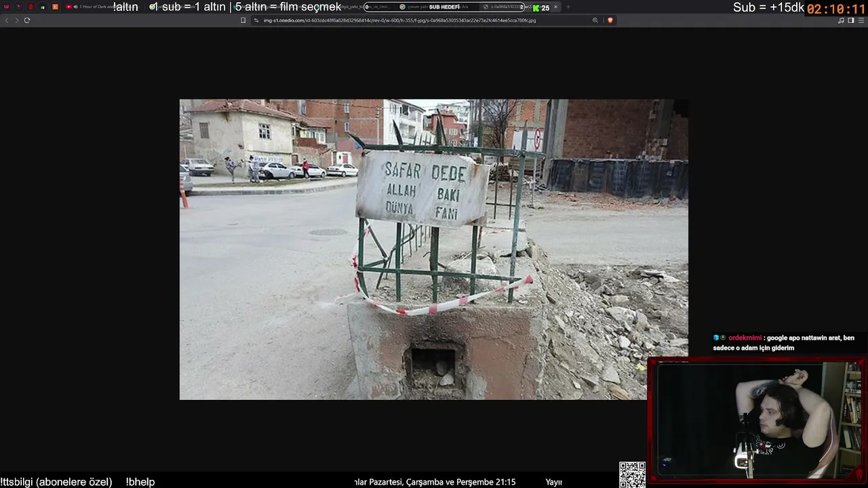Open the zoom magnifier in address bar
The width and height of the screenshot is (868, 488).
595,20
